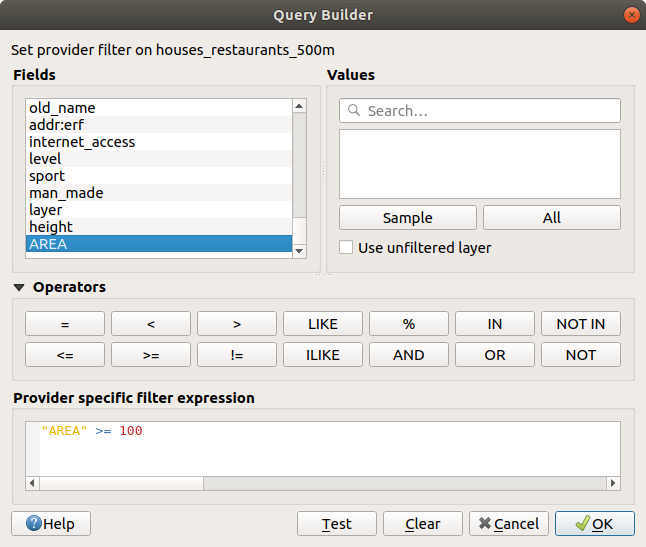The width and height of the screenshot is (646, 547).
Task: Close the Query Builder dialog window
Action: [x=631, y=15]
